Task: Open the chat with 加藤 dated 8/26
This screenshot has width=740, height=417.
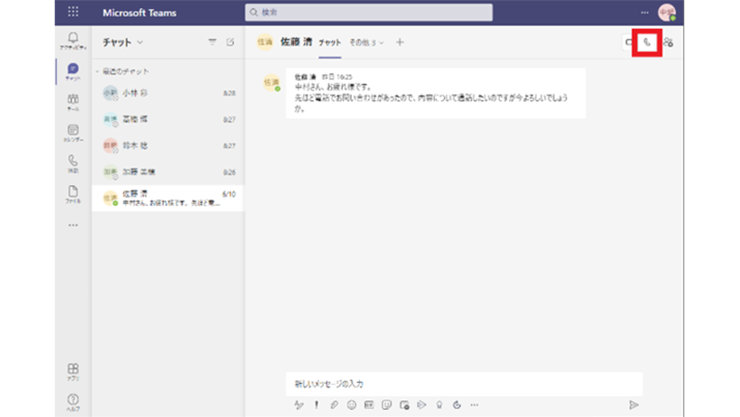Action: [168, 172]
